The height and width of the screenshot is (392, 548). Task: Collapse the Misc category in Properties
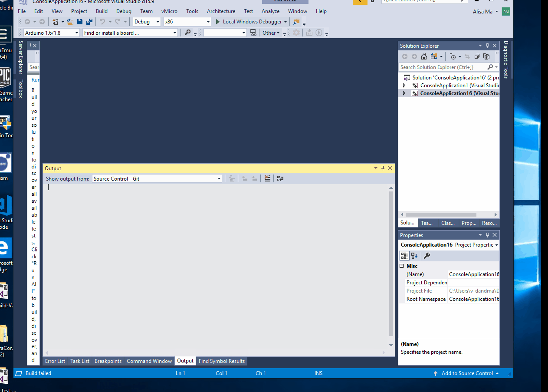click(x=402, y=266)
